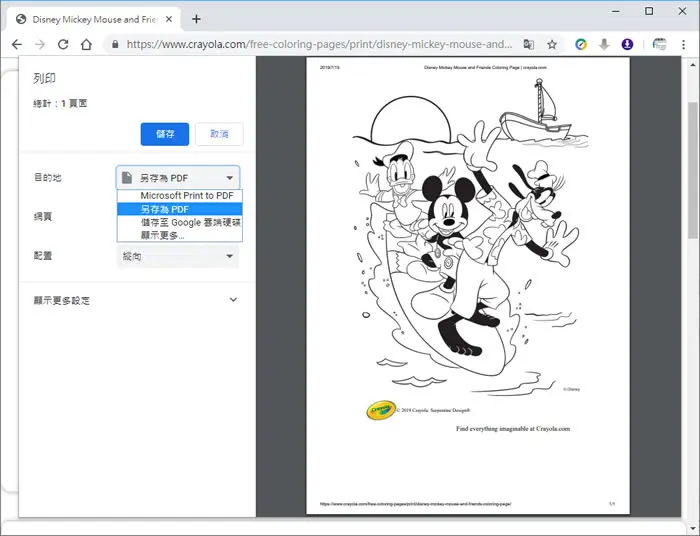Open the Chrome three-dot menu
The width and height of the screenshot is (700, 536).
click(683, 44)
